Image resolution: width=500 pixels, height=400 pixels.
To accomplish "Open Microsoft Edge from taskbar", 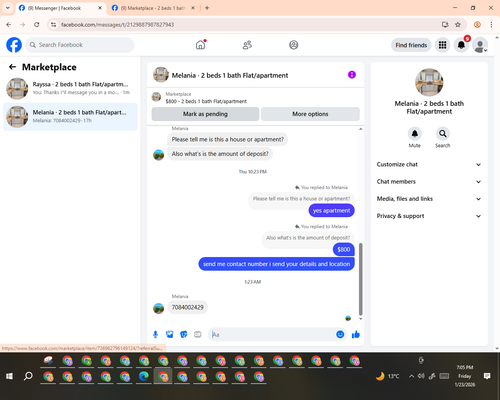I will pos(144,377).
